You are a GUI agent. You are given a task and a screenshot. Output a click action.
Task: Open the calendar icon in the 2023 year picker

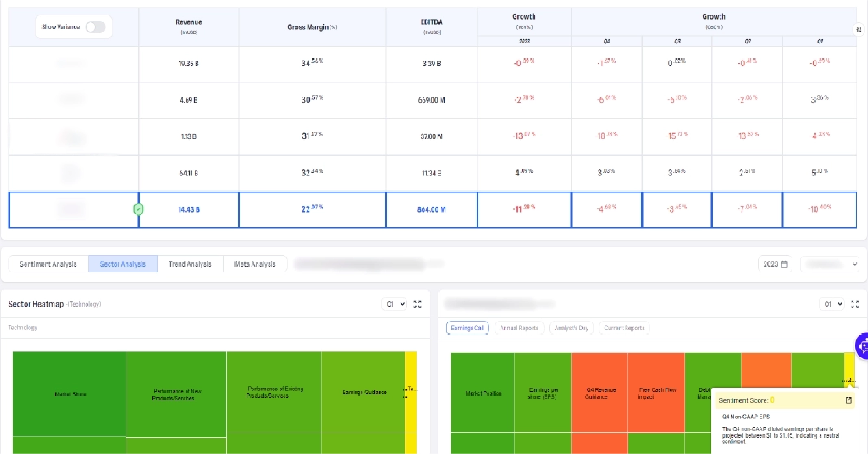[x=785, y=264]
